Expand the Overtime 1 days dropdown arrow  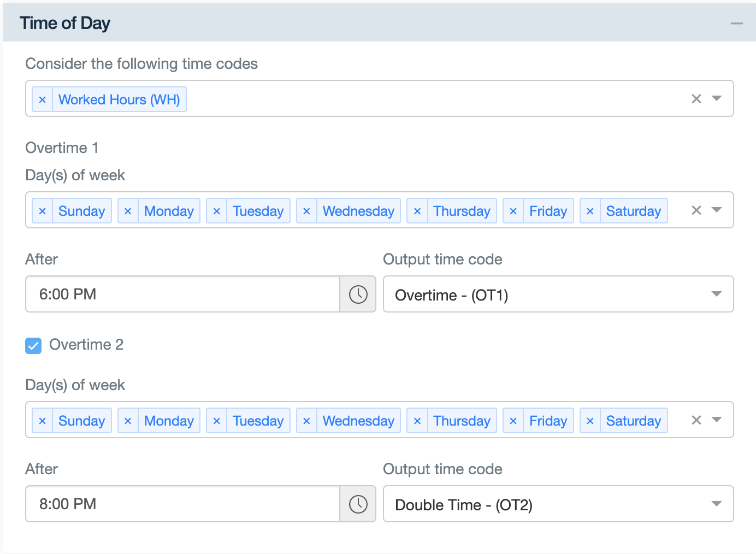click(716, 210)
